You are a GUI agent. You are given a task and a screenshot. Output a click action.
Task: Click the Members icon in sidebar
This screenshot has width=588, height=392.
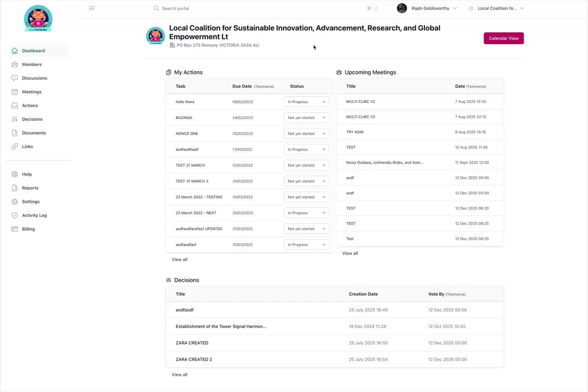point(15,64)
